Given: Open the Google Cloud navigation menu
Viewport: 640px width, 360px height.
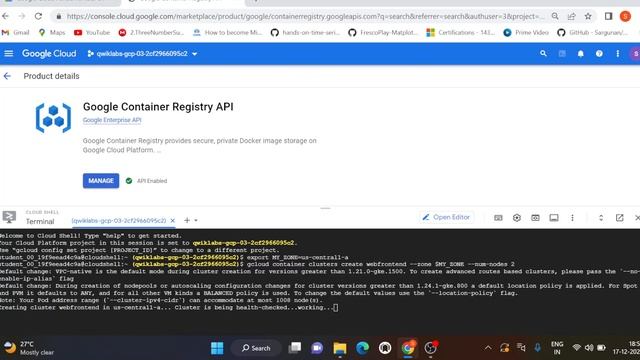Looking at the screenshot, I should (9, 53).
